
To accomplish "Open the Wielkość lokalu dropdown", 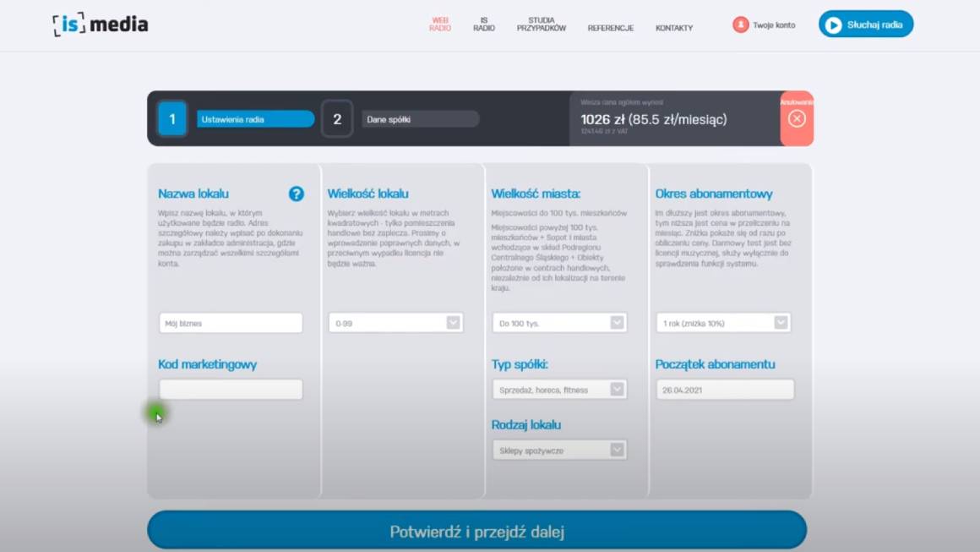I will [x=395, y=323].
